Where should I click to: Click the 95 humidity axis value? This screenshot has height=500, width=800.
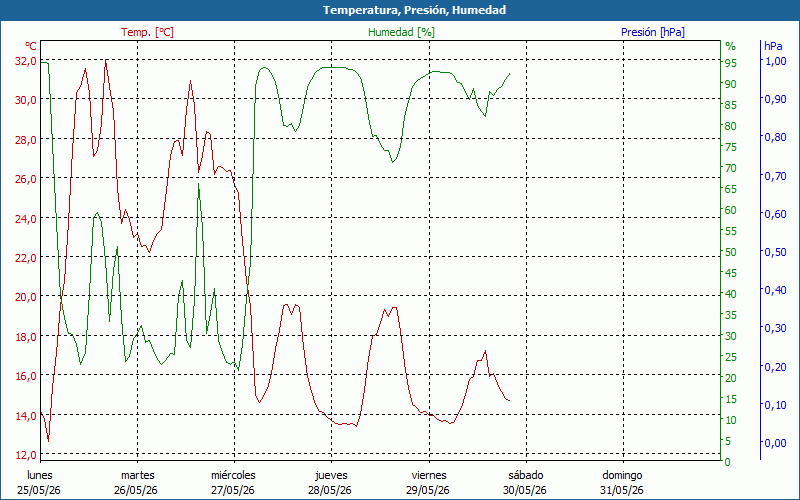[731, 63]
